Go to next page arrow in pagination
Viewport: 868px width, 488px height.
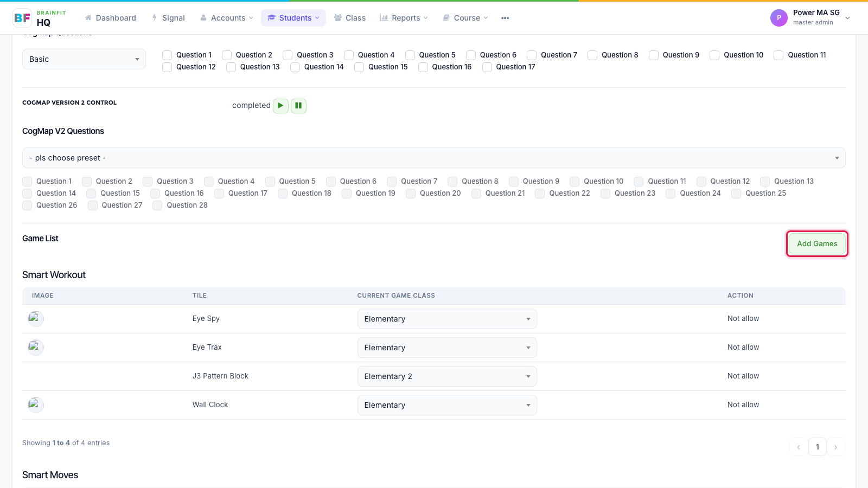(836, 447)
